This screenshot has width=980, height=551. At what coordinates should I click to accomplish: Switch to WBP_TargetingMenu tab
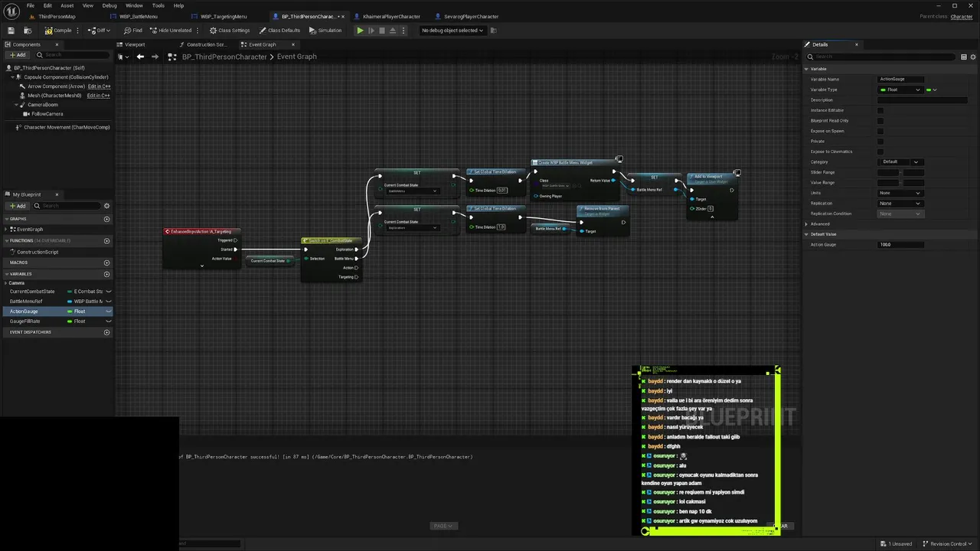(224, 16)
